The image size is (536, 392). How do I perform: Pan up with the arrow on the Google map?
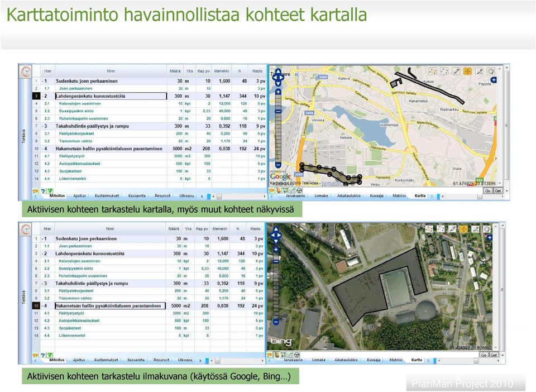278,71
